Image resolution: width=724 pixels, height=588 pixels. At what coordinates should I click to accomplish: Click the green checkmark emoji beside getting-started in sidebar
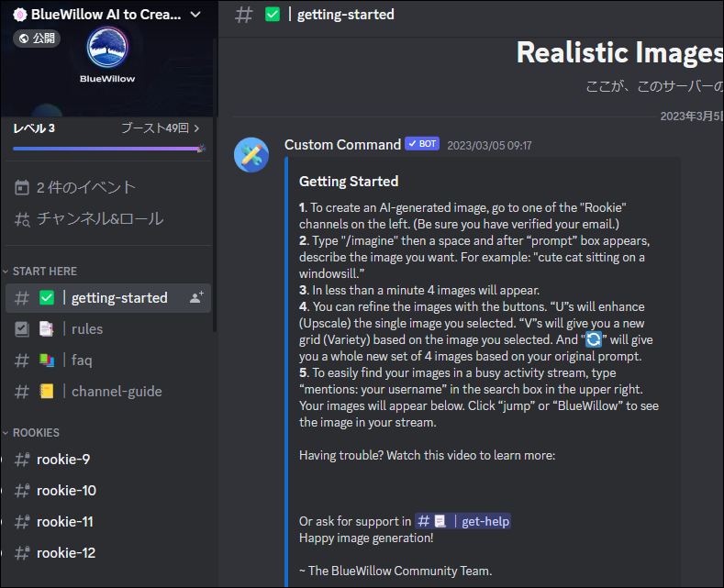pos(47,298)
